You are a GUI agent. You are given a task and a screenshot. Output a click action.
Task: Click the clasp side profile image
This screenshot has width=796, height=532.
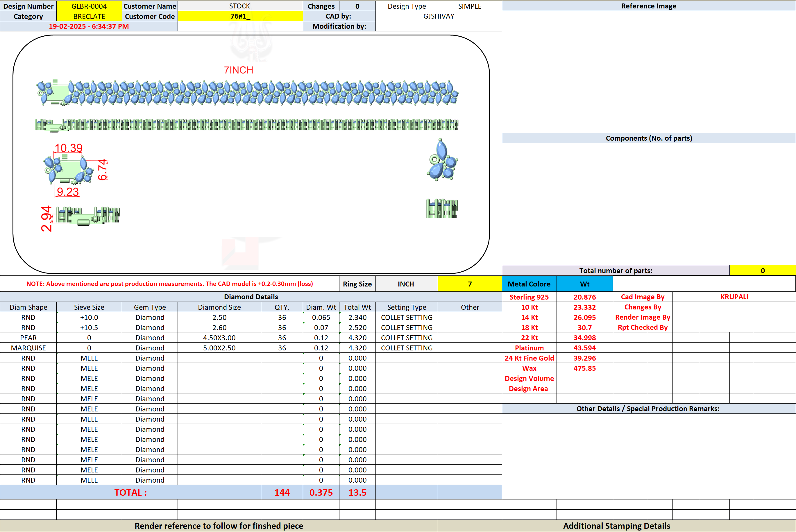coord(88,216)
